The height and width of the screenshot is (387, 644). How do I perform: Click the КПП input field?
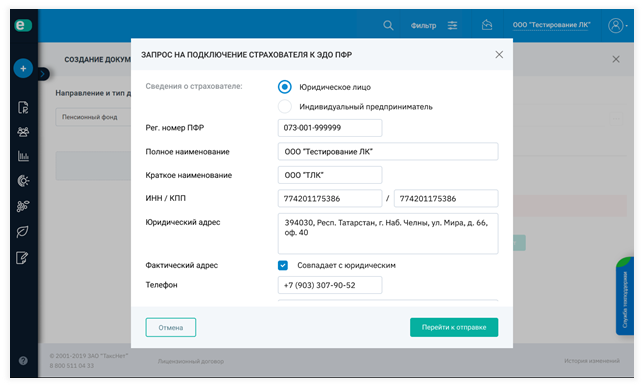coord(446,198)
